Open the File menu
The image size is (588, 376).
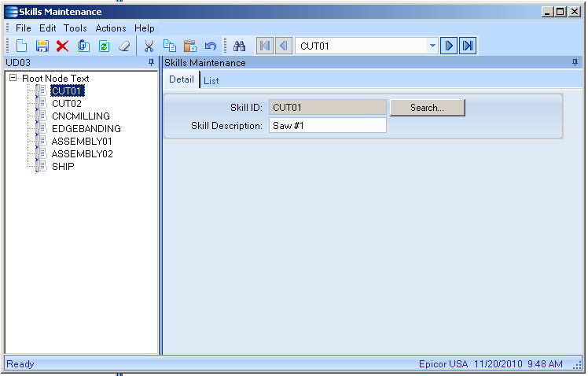click(24, 28)
